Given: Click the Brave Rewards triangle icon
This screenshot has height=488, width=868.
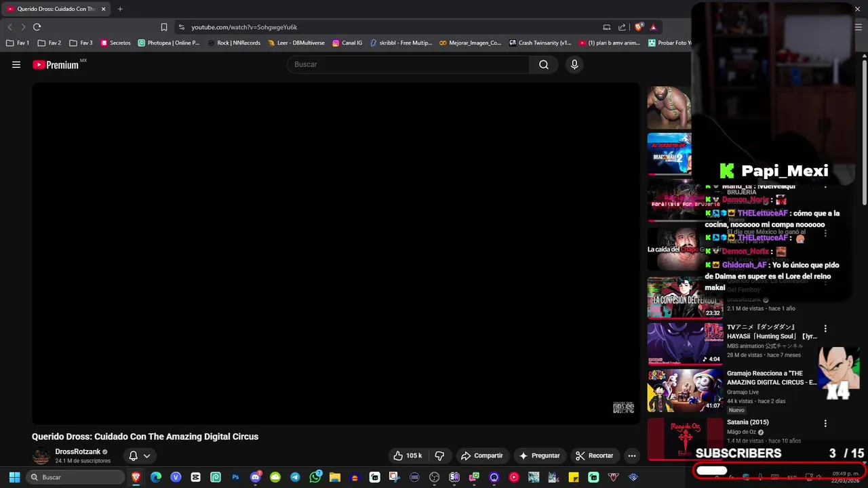Looking at the screenshot, I should pyautogui.click(x=653, y=27).
